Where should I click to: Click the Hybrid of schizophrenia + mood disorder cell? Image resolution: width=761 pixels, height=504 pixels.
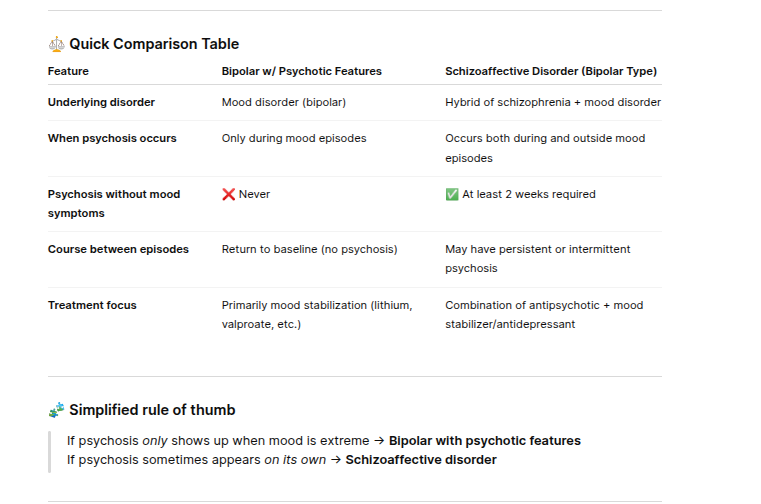click(553, 102)
